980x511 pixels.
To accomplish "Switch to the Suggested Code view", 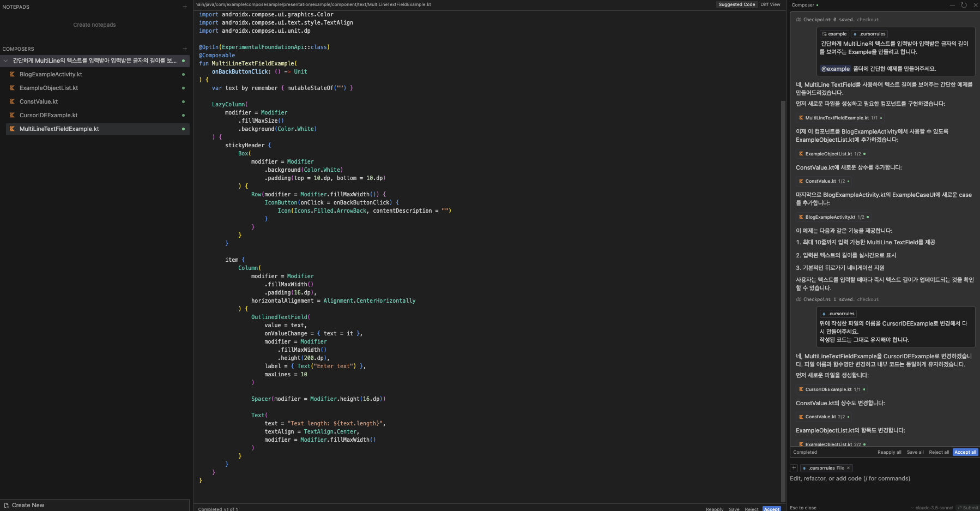I will pyautogui.click(x=736, y=4).
